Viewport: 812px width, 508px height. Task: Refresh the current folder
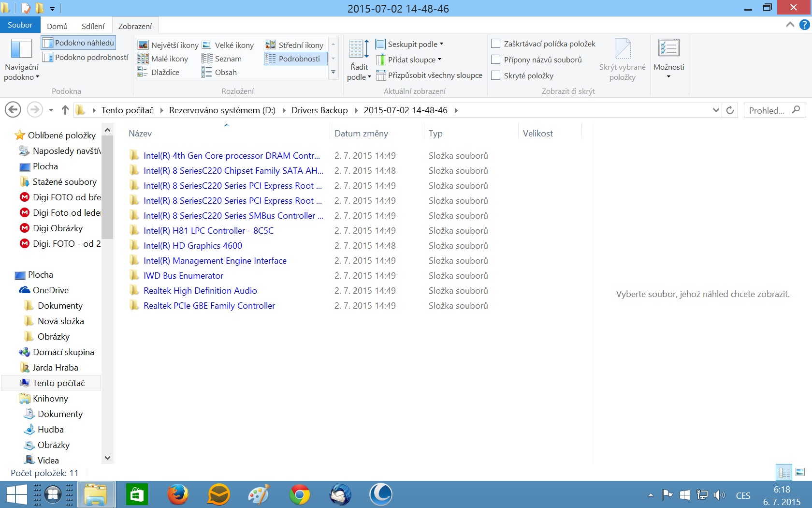click(730, 110)
